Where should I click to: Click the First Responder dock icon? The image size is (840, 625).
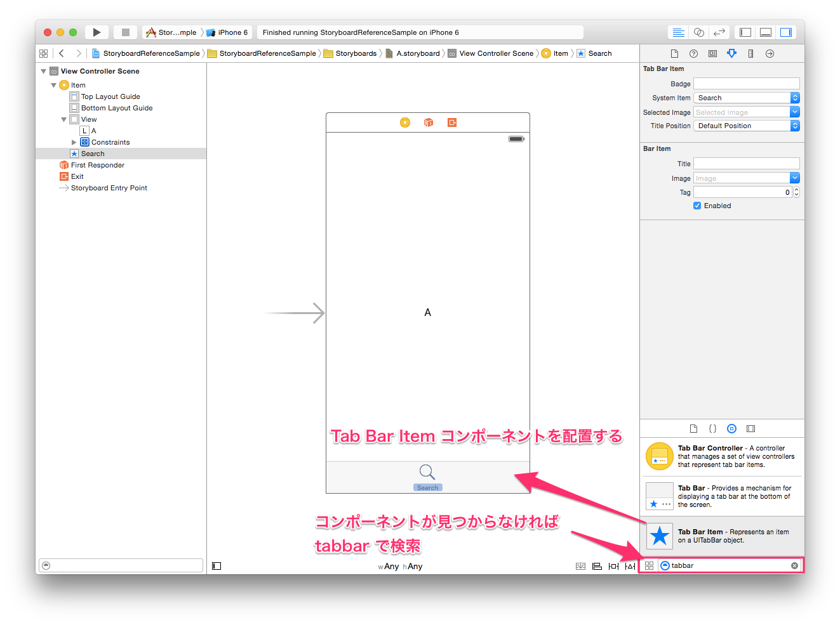click(x=429, y=122)
